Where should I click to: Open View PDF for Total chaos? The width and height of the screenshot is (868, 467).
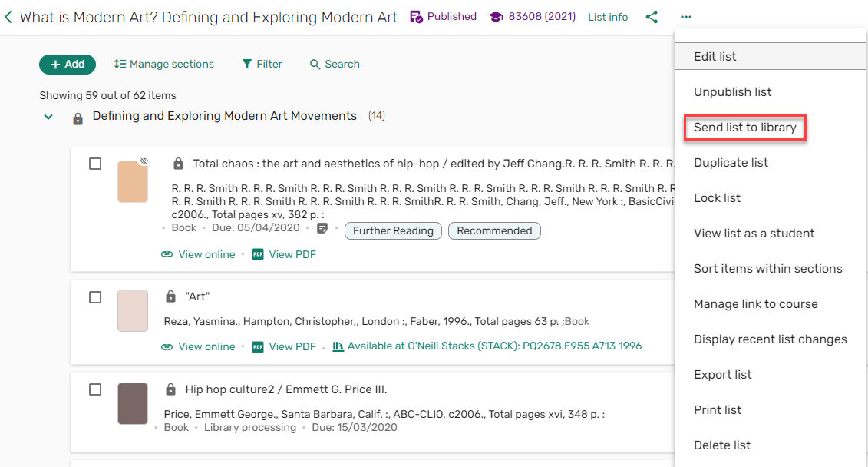tap(284, 255)
